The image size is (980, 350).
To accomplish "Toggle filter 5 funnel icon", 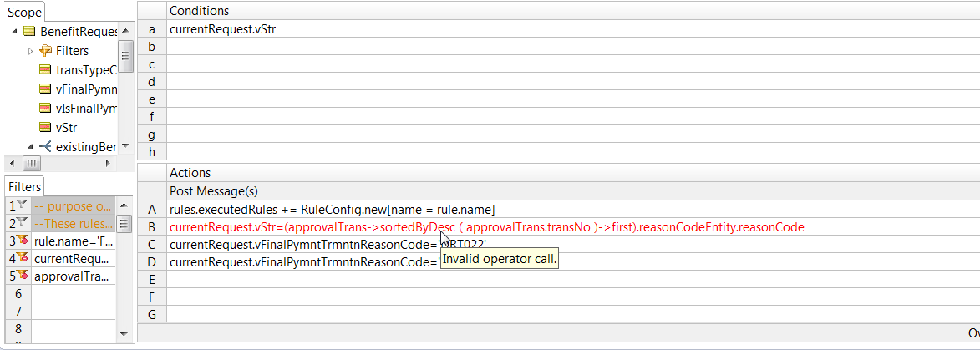I will click(x=21, y=276).
